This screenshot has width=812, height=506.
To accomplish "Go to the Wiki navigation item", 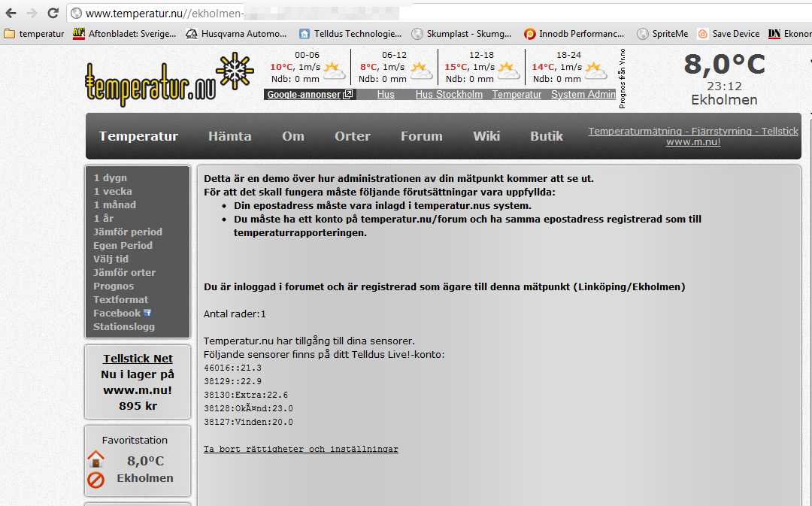I will coord(486,136).
